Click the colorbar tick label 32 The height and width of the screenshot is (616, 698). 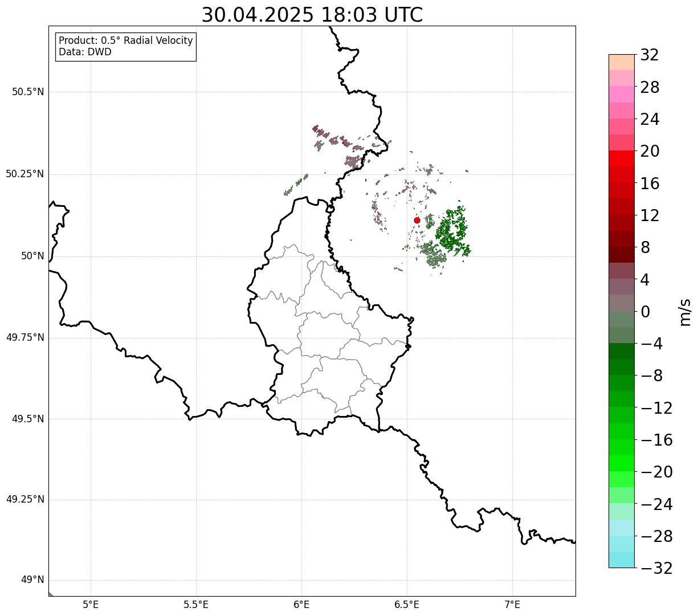(650, 55)
